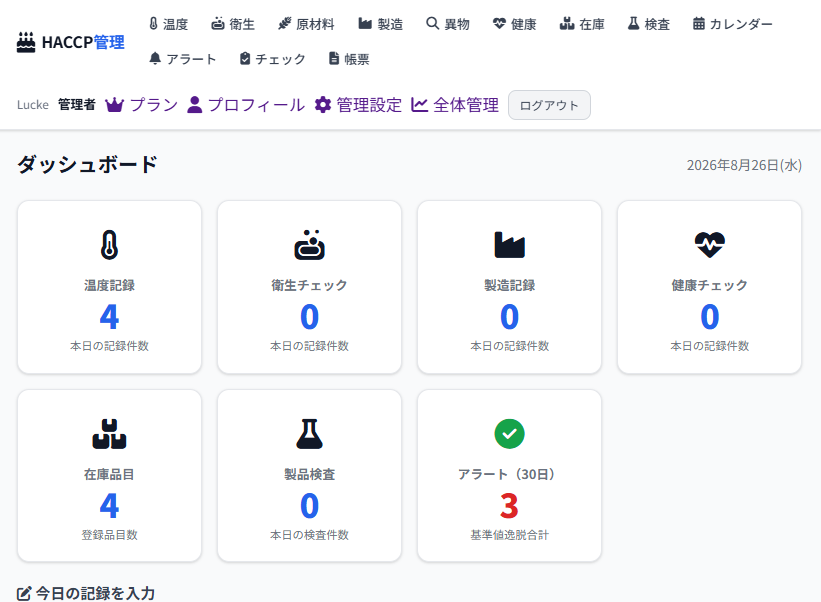Click the thermometer icon on 温度記録 card
The width and height of the screenshot is (821, 602).
click(109, 245)
